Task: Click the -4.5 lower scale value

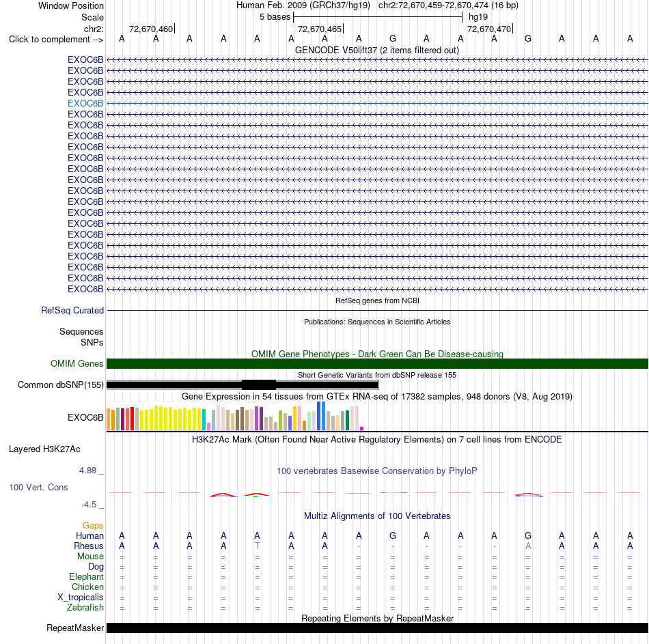Action: tap(89, 505)
